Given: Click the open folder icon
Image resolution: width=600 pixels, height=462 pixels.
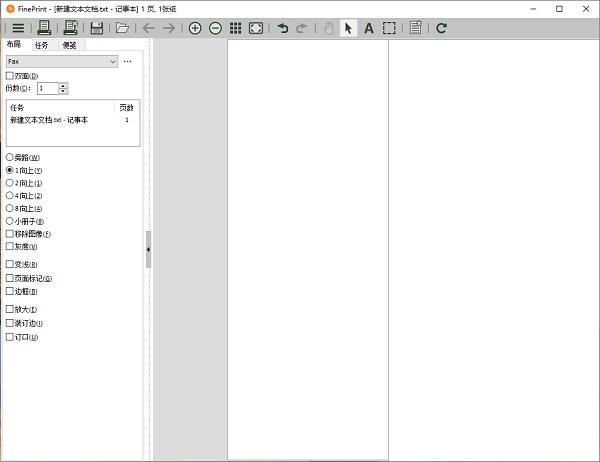Looking at the screenshot, I should click(122, 29).
